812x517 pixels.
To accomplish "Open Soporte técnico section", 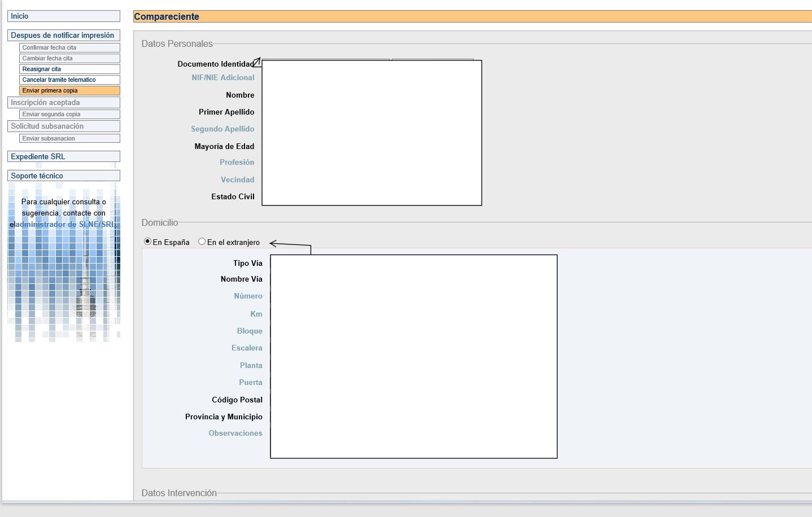I will 63,176.
